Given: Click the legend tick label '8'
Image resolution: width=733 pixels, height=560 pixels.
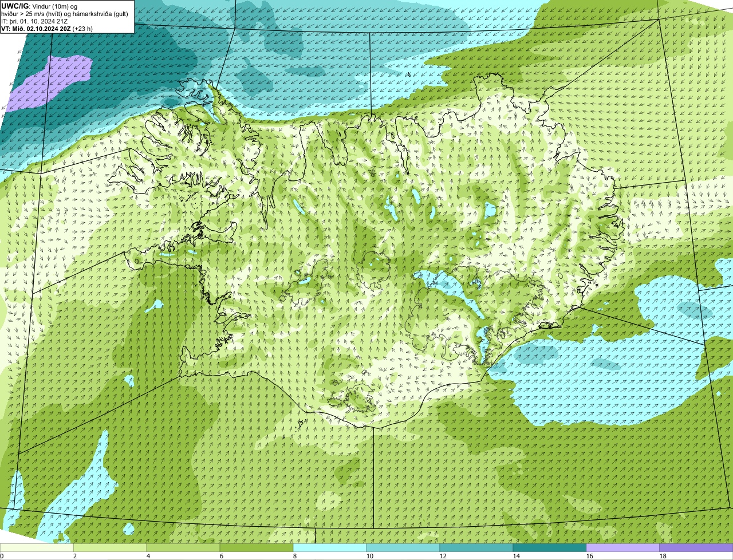Looking at the screenshot, I should click(x=295, y=556).
